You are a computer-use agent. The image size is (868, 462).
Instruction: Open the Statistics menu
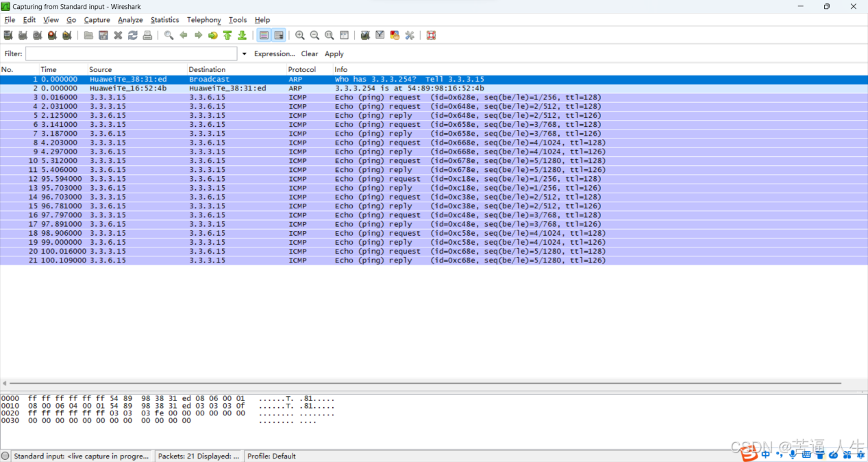click(165, 20)
